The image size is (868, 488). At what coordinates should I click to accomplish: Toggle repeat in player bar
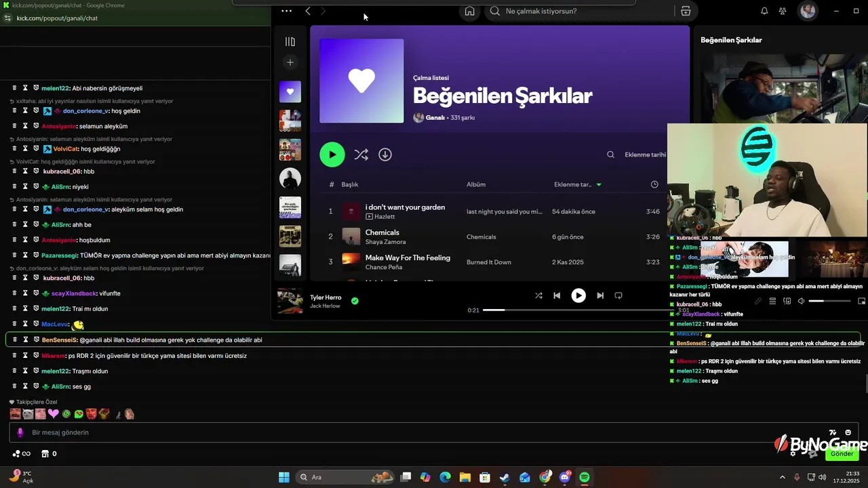(x=618, y=296)
